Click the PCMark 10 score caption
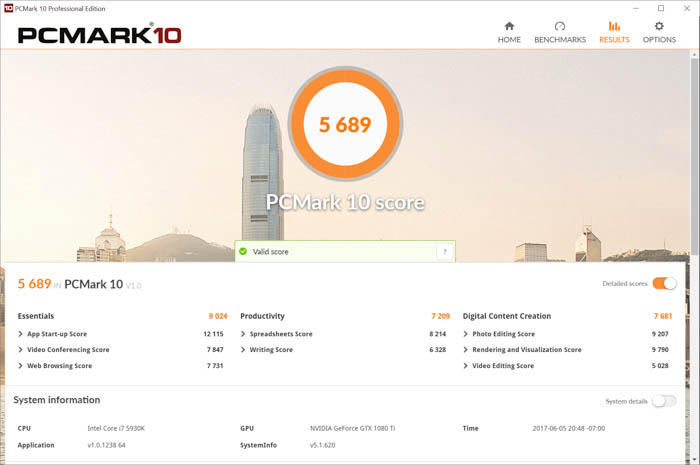 [345, 202]
